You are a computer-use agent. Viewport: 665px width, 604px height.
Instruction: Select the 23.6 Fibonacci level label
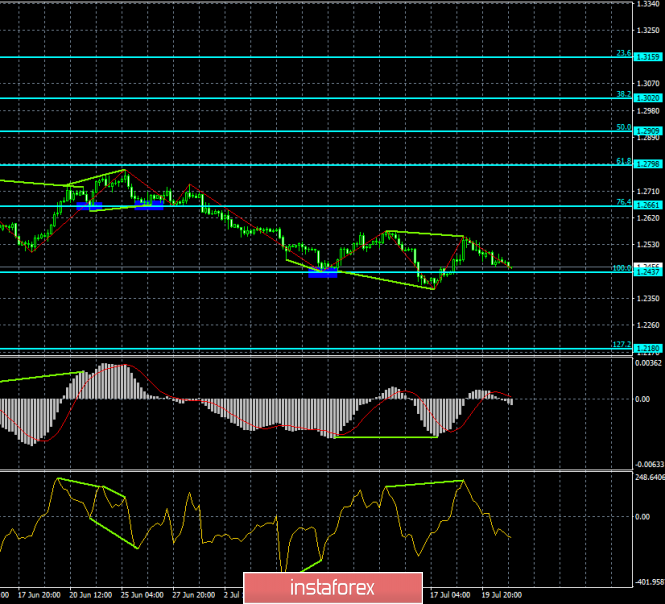click(623, 53)
